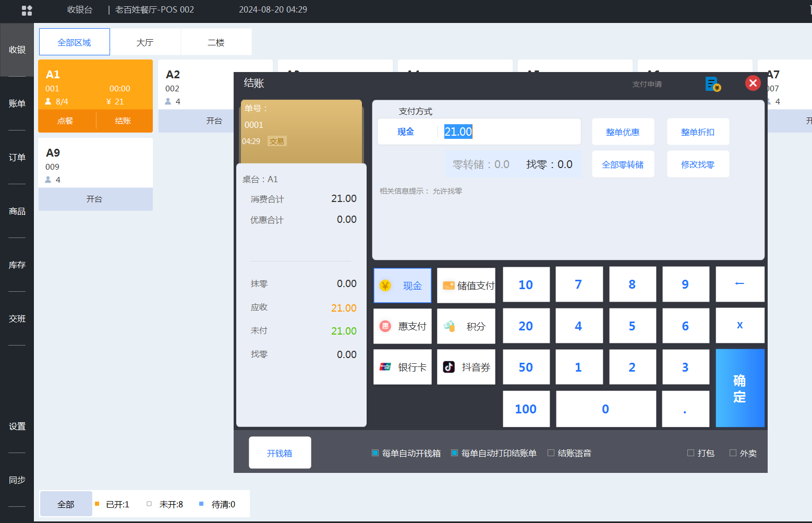Select the cash yen coin icon
Viewport: 812px width, 523px height.
(x=385, y=286)
